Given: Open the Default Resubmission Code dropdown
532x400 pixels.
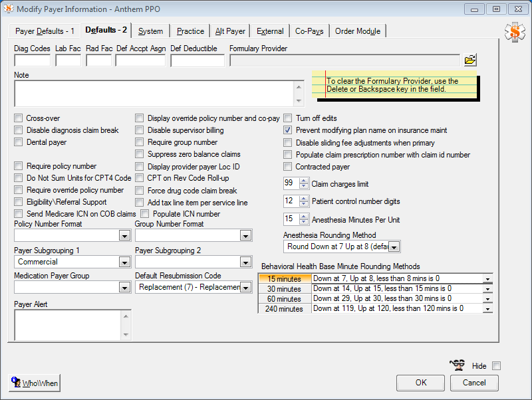Looking at the screenshot, I should click(245, 288).
